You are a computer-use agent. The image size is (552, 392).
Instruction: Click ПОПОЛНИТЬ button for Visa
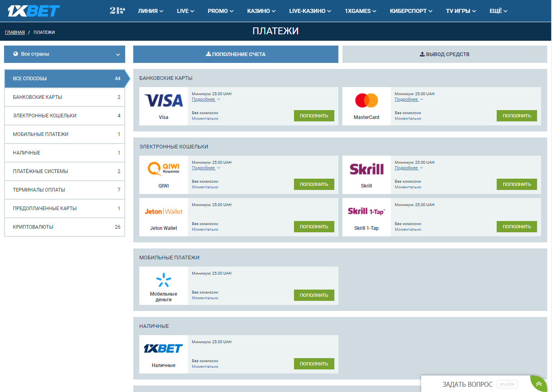[x=314, y=116]
